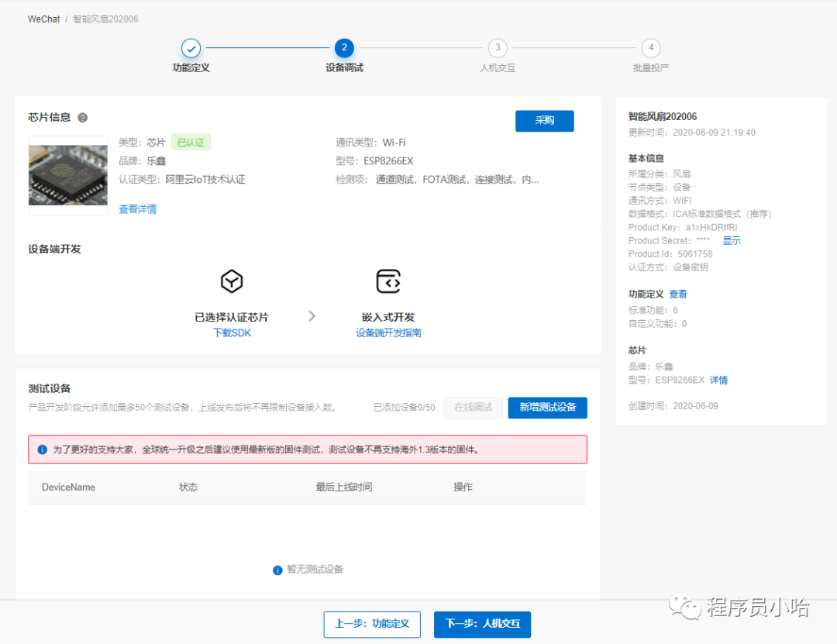Reveal Product Secret with 显示 link

tap(732, 241)
